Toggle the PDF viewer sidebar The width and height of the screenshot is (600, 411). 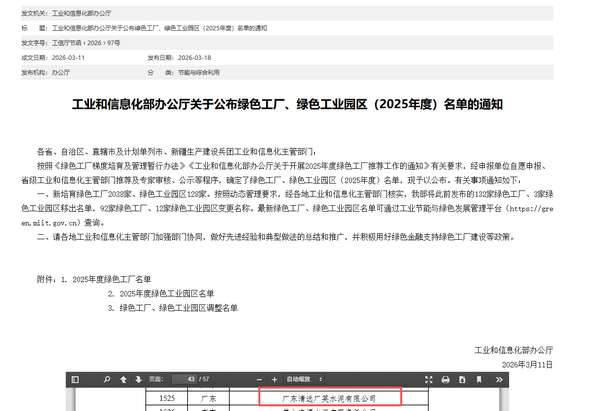coord(75,379)
